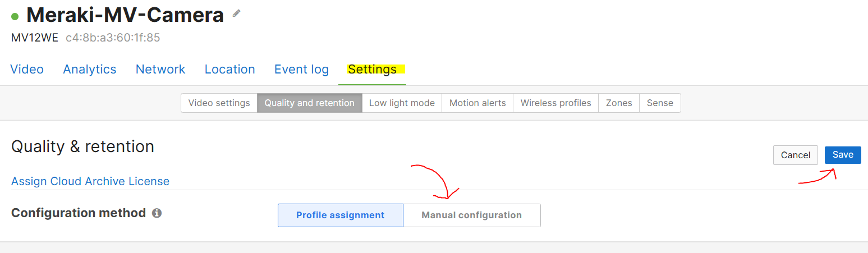Screen dimensions: 868x253
Task: Select Profile assignment configuration method
Action: [x=341, y=215]
